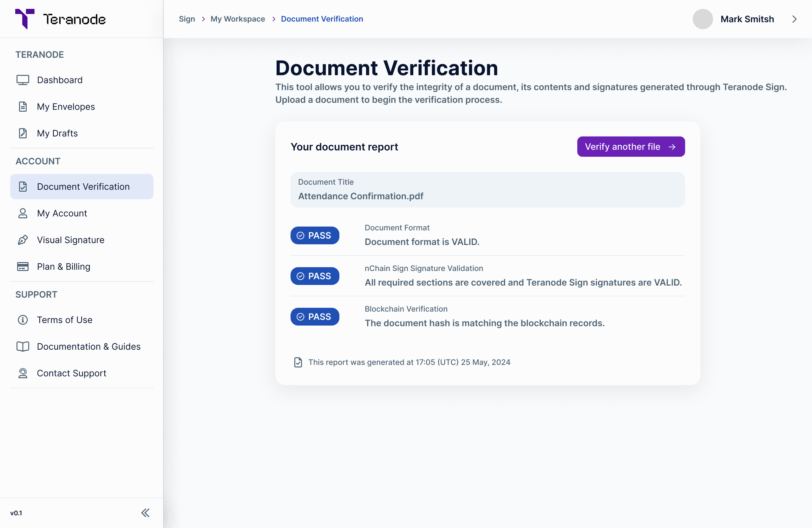This screenshot has width=812, height=528.
Task: Click the report generated timestamp file icon
Action: (x=298, y=362)
